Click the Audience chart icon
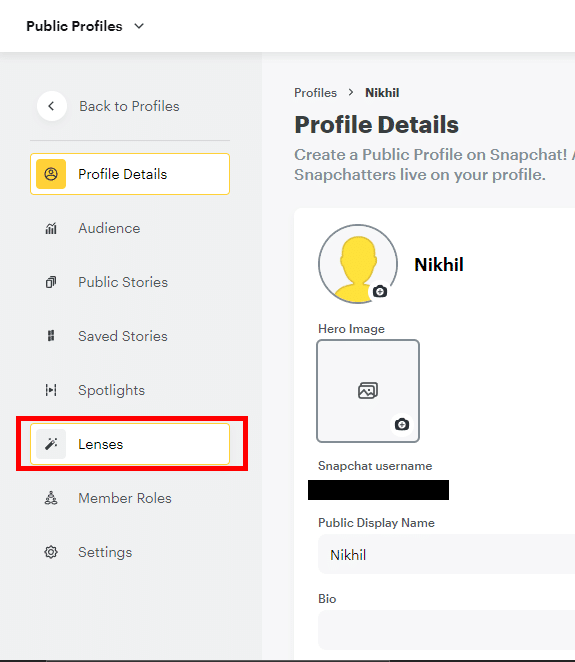Viewport: 575px width, 662px height. point(51,228)
